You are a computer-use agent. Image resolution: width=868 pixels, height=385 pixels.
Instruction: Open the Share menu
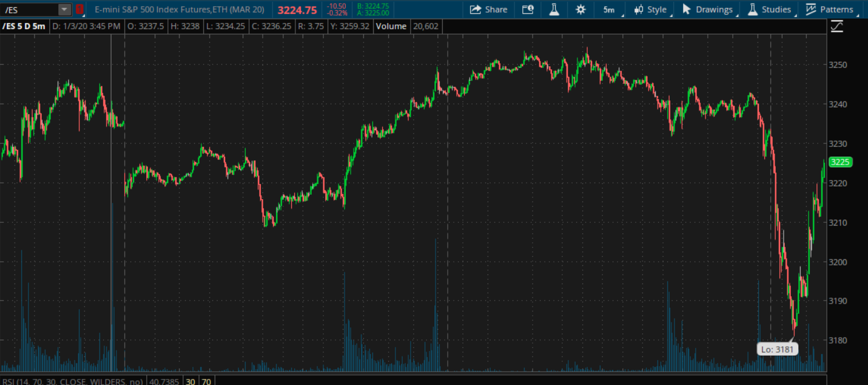coord(488,9)
